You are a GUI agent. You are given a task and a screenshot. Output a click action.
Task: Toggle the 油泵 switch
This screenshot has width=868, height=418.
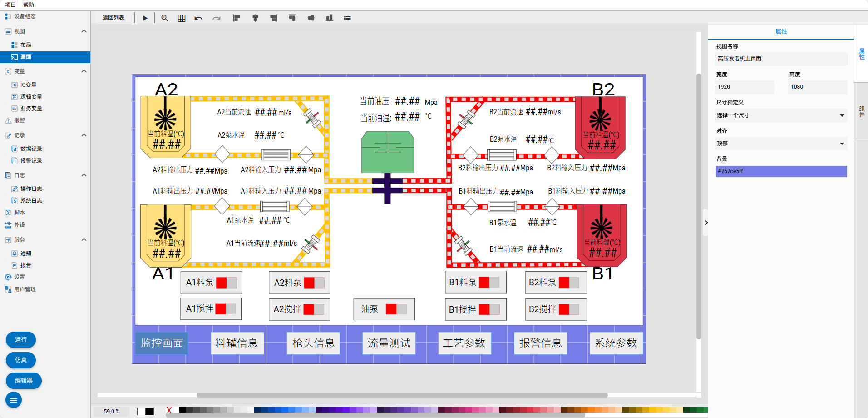[396, 309]
